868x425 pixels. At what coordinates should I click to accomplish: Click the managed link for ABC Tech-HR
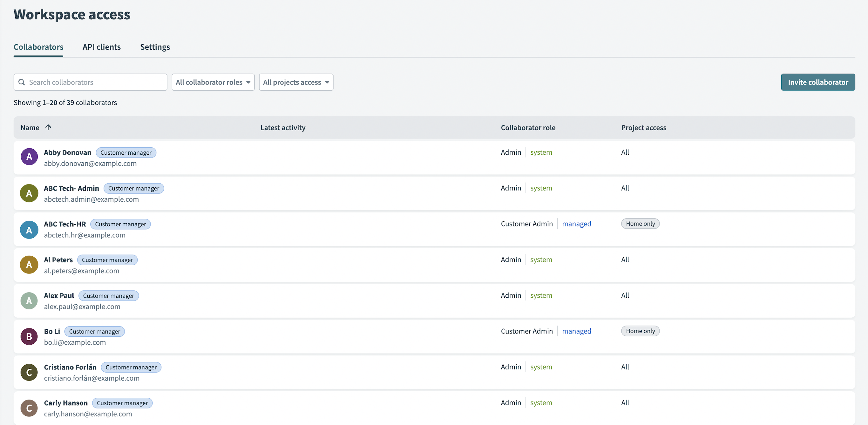pos(577,224)
